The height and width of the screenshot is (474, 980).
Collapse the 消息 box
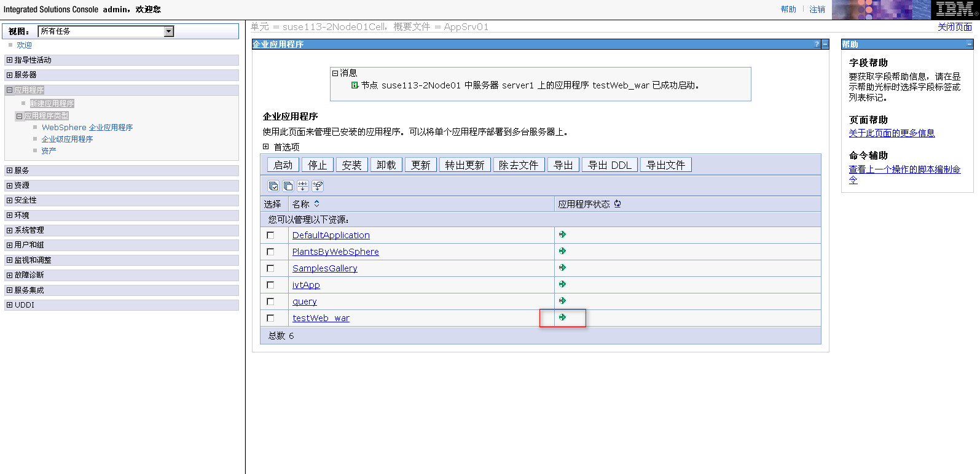(x=335, y=73)
